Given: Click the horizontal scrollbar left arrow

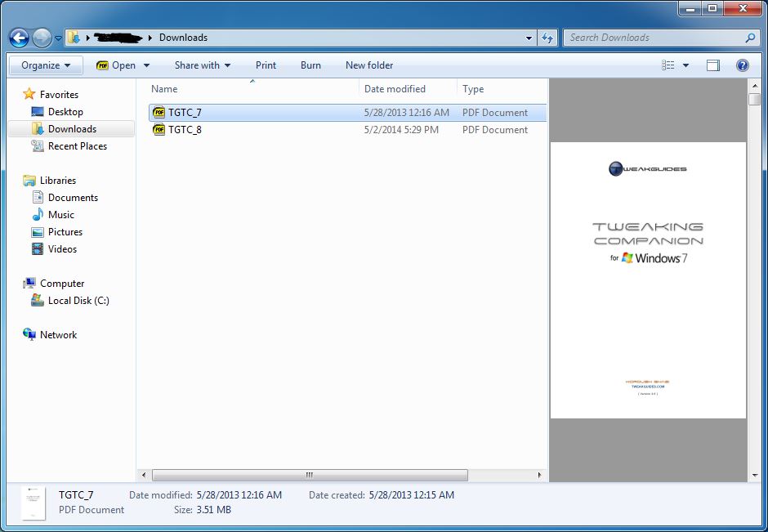Looking at the screenshot, I should pyautogui.click(x=144, y=475).
